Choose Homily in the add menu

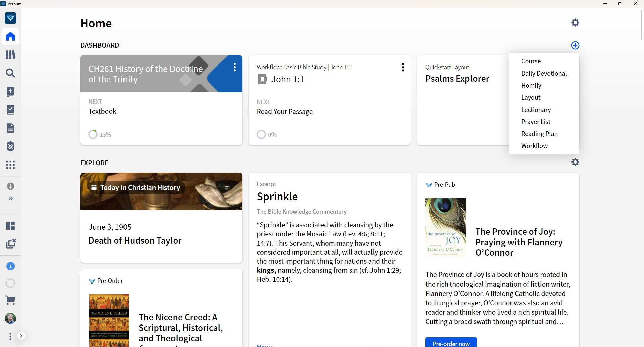click(x=544, y=85)
